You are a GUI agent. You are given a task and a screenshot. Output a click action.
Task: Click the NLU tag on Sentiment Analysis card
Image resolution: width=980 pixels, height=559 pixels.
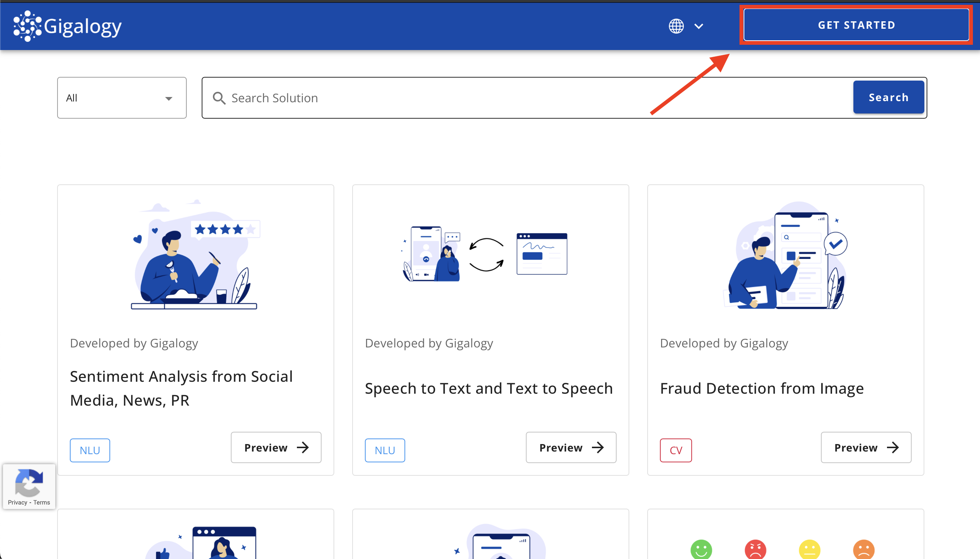[90, 450]
